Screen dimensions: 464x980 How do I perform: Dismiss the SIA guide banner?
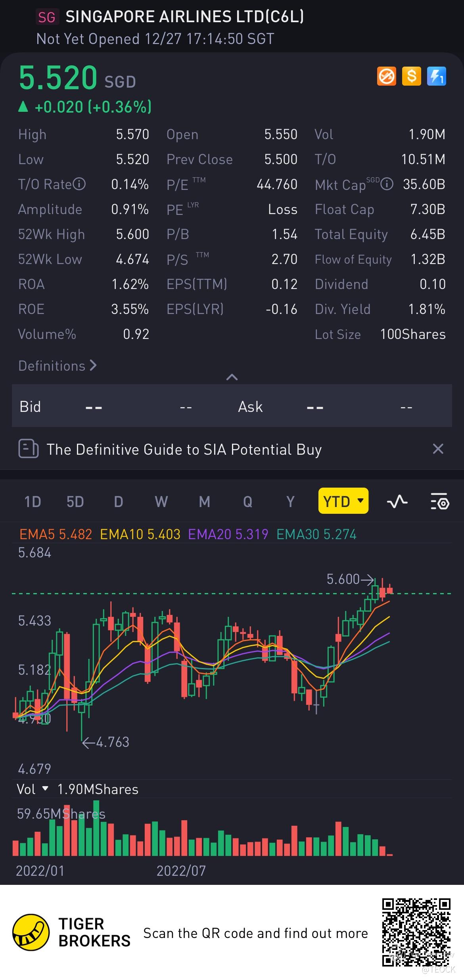438,449
